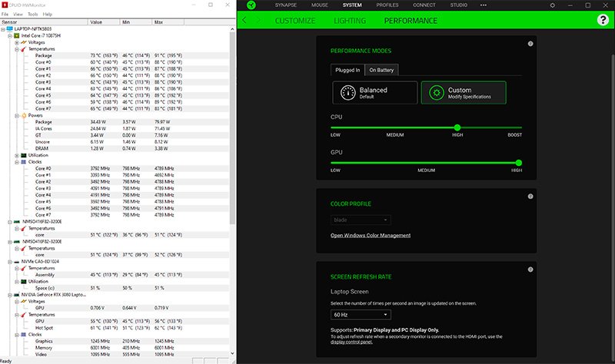Click the Custom mode gear icon
Screen dimensions: 615x364
click(x=436, y=93)
